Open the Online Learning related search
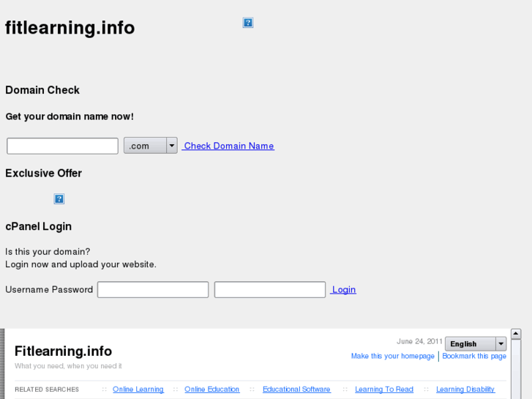532x399 pixels. coord(138,389)
